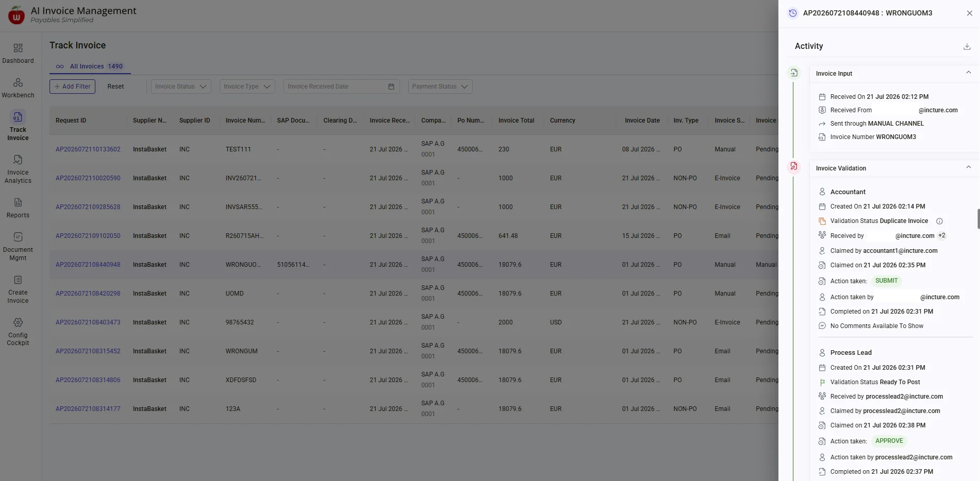This screenshot has height=481, width=980.
Task: Click the Supplier ID column header
Action: pyautogui.click(x=195, y=121)
